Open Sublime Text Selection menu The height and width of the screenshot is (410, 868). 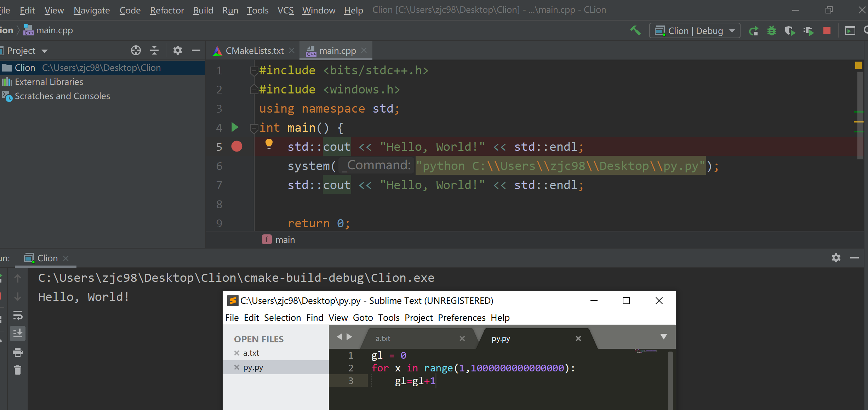[x=282, y=318]
